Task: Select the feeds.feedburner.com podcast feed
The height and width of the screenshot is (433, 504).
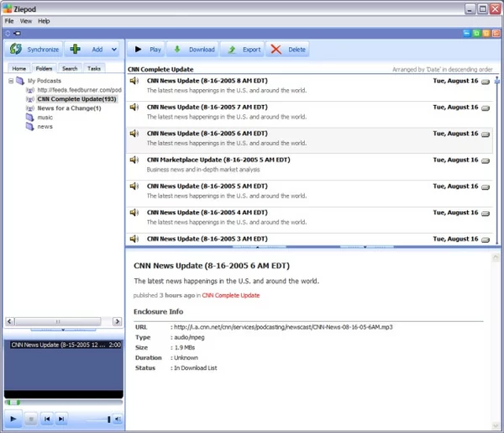Action: coord(79,90)
